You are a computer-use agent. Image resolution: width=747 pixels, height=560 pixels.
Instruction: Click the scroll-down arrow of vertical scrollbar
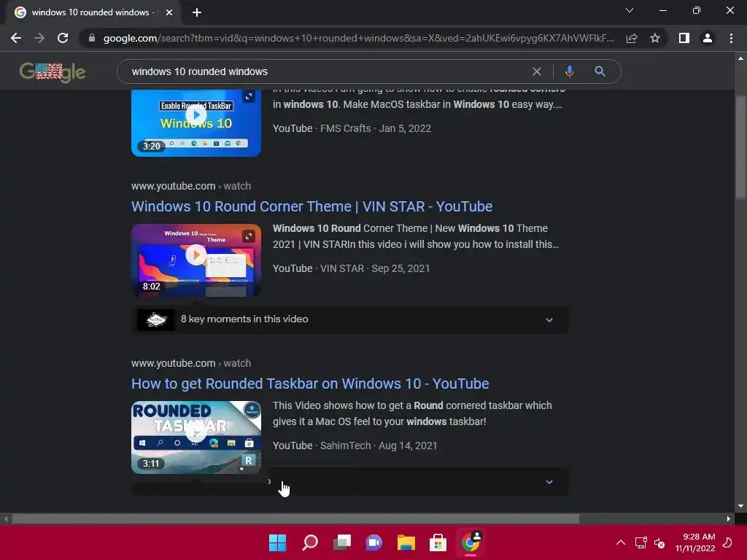coord(740,506)
